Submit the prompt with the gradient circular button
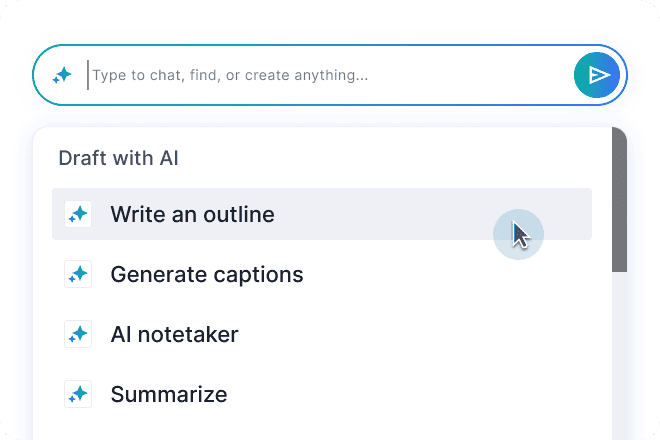 click(x=597, y=75)
